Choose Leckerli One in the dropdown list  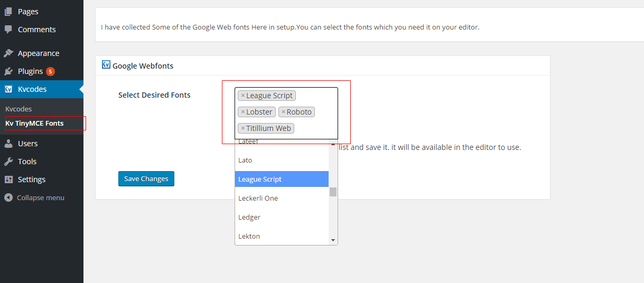point(282,198)
